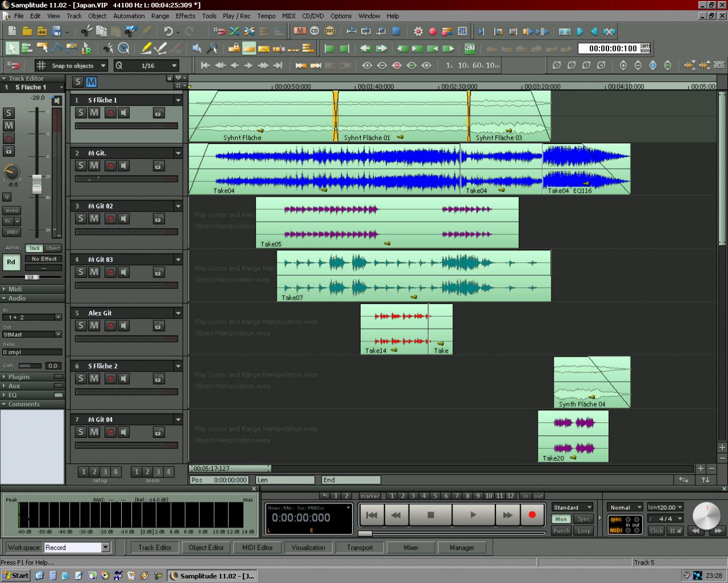Viewport: 728px width, 583px height.
Task: Click the No Effect automation button
Action: [x=43, y=259]
